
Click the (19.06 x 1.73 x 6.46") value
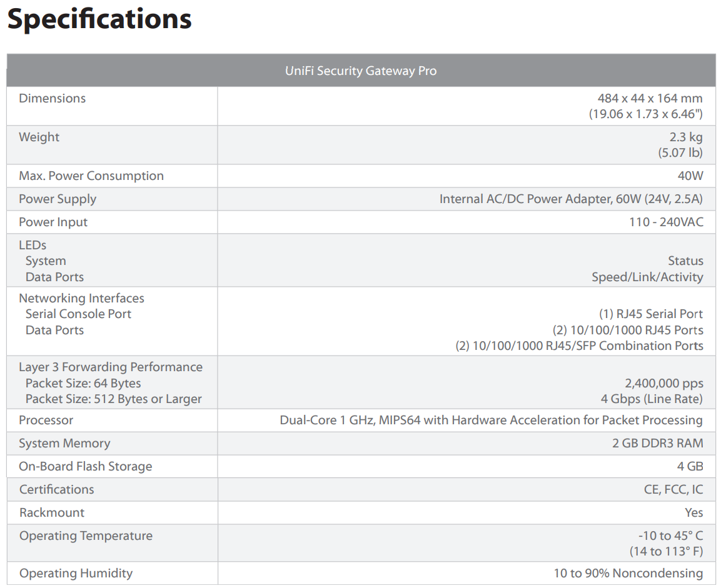(x=645, y=114)
